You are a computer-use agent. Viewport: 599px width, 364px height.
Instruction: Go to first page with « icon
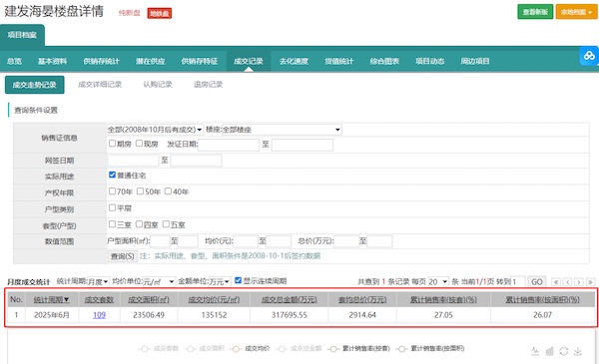tap(556, 282)
